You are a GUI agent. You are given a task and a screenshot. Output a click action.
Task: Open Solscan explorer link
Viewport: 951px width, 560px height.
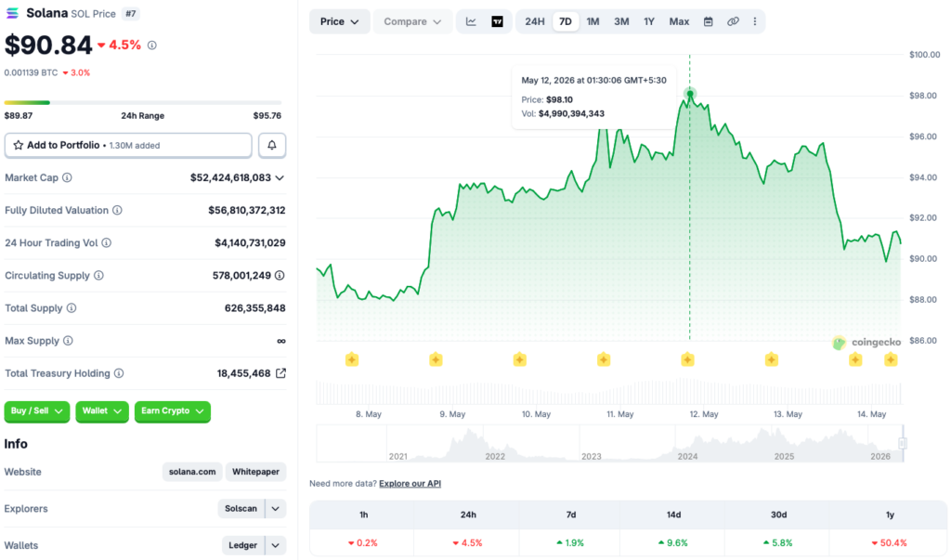coord(241,508)
